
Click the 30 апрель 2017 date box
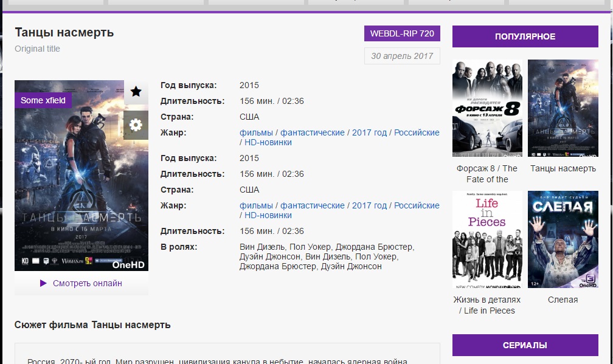click(x=403, y=56)
